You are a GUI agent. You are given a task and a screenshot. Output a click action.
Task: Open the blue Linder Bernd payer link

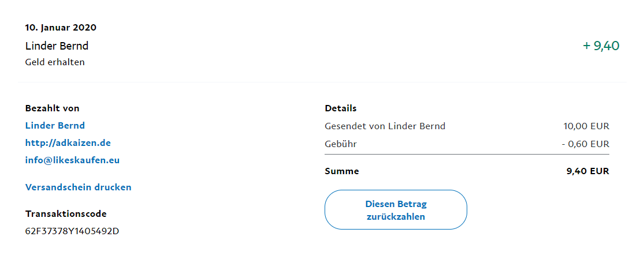[x=55, y=126]
